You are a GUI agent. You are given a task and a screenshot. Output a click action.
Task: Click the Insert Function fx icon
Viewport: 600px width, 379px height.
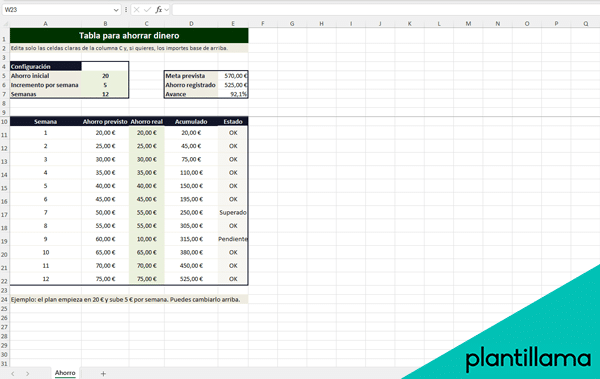point(158,10)
